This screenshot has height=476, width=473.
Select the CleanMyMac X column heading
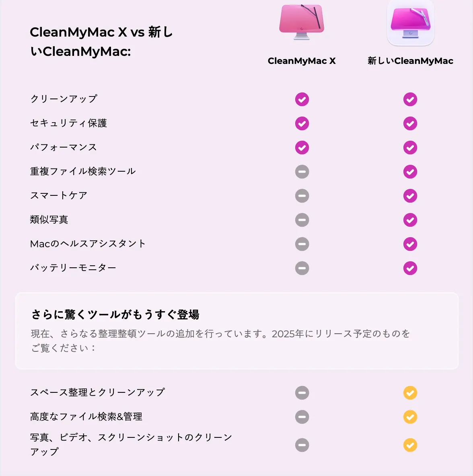[x=302, y=61]
